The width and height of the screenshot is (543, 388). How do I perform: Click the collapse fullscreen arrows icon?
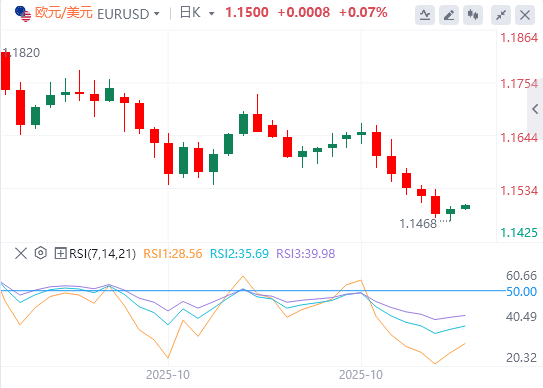(501, 15)
